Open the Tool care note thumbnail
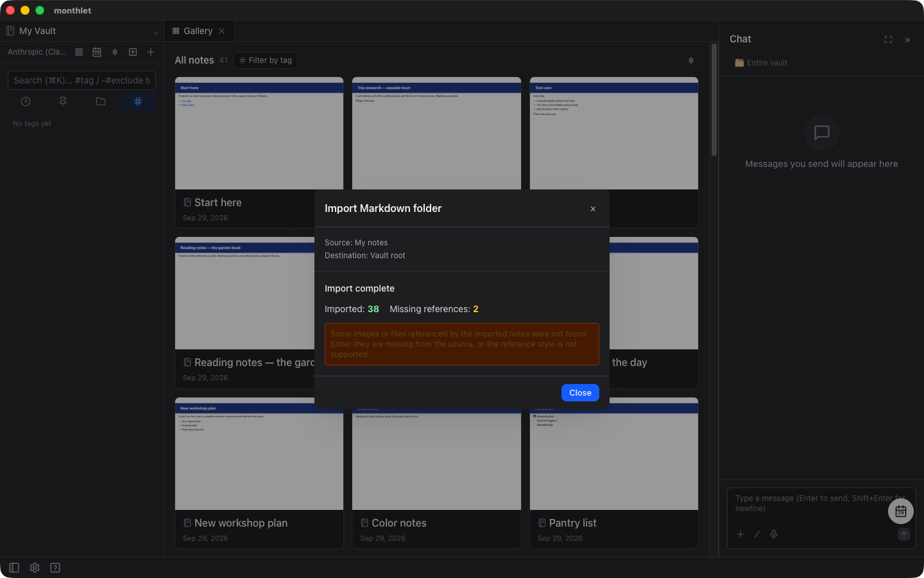This screenshot has height=578, width=924. (614, 134)
